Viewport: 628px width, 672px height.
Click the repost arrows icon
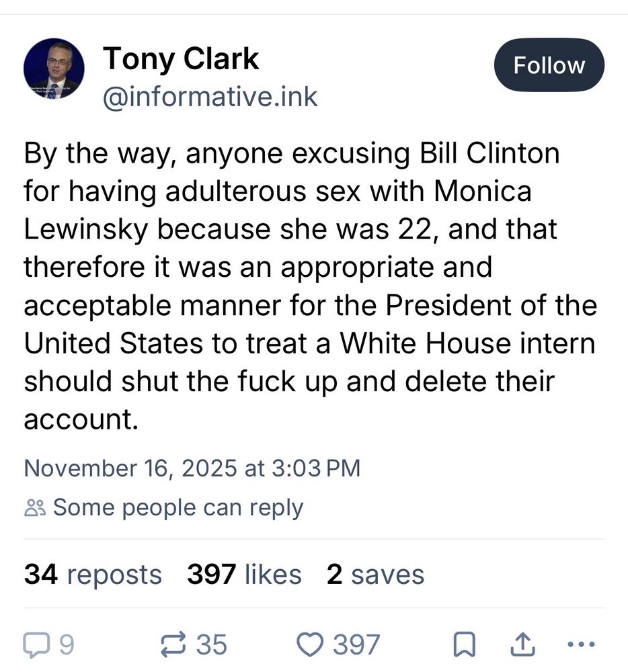[x=173, y=644]
